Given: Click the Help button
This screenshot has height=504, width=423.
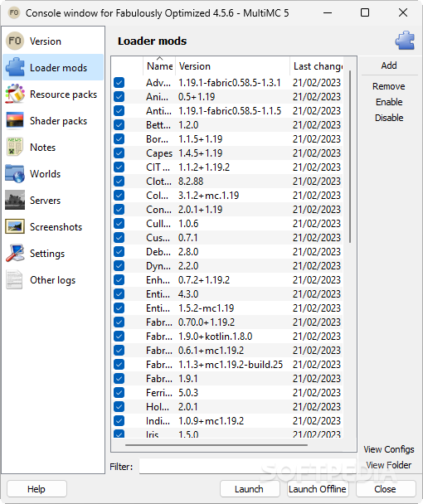Looking at the screenshot, I should click(36, 489).
